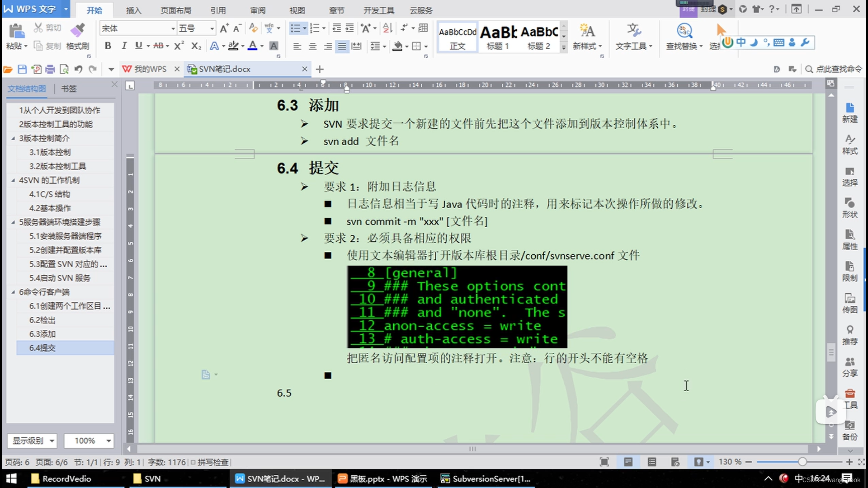The width and height of the screenshot is (868, 488).
Task: Collapse 3版本控制简介 tree node
Action: coord(13,138)
